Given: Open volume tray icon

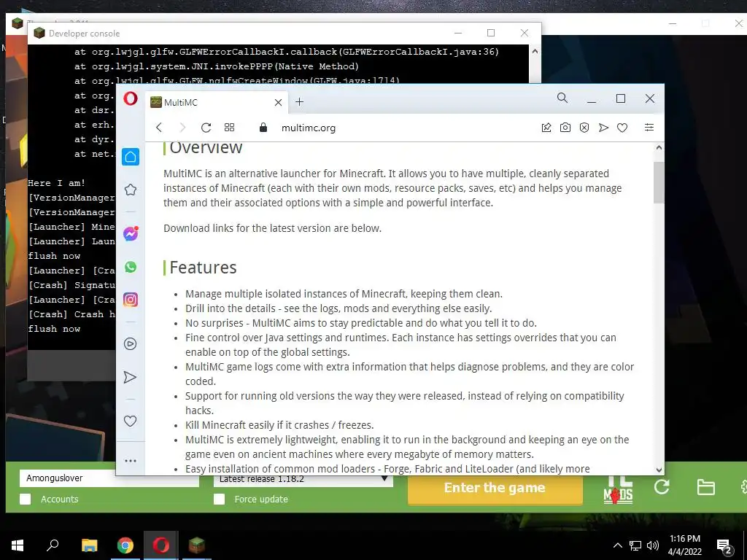Looking at the screenshot, I should tap(653, 545).
